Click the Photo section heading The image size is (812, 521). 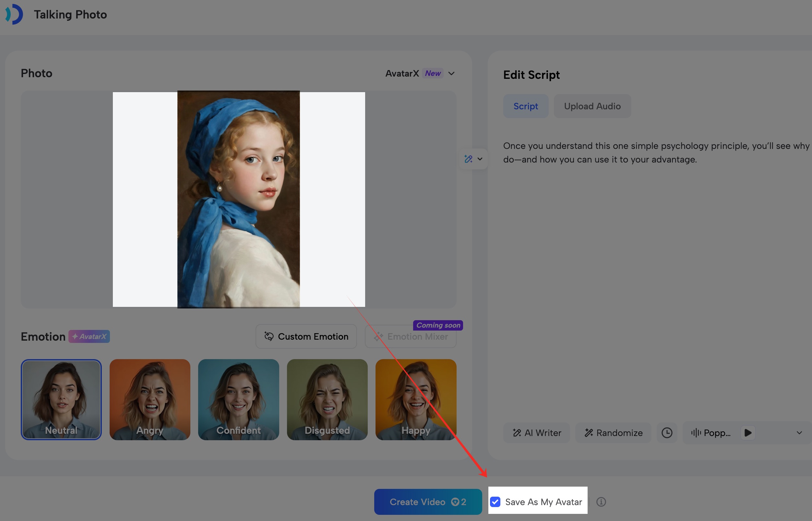tap(37, 73)
